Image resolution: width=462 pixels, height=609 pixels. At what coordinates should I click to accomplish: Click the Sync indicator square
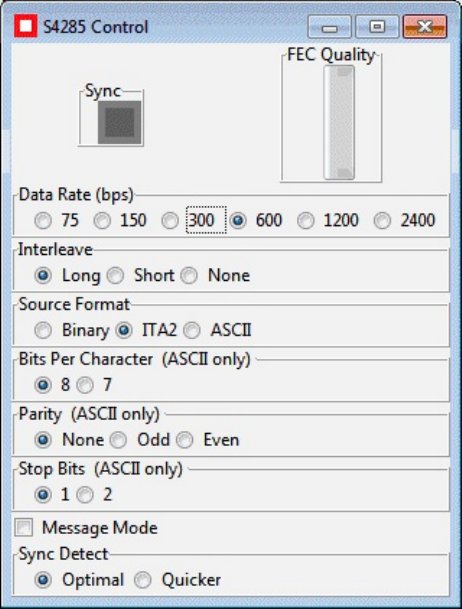click(x=120, y=122)
